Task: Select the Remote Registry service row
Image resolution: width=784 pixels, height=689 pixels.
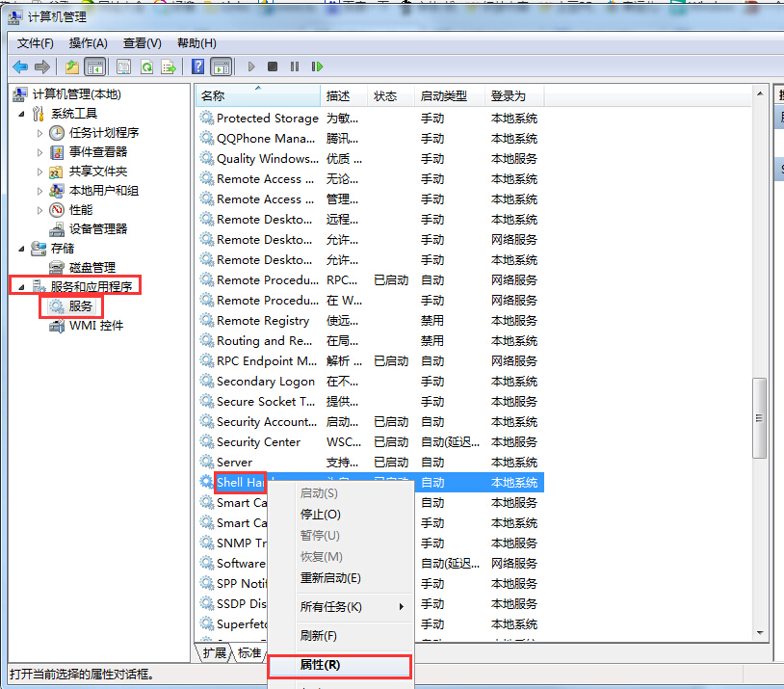Action: (x=370, y=321)
